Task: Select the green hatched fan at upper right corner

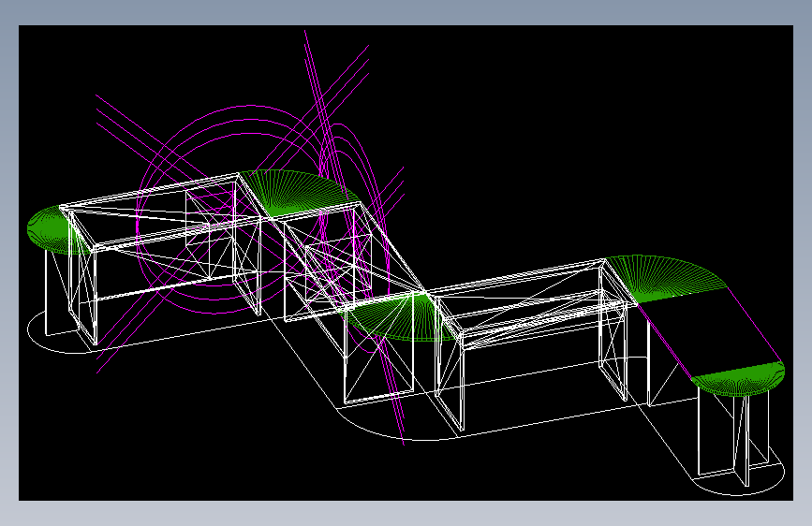Action: (x=668, y=277)
